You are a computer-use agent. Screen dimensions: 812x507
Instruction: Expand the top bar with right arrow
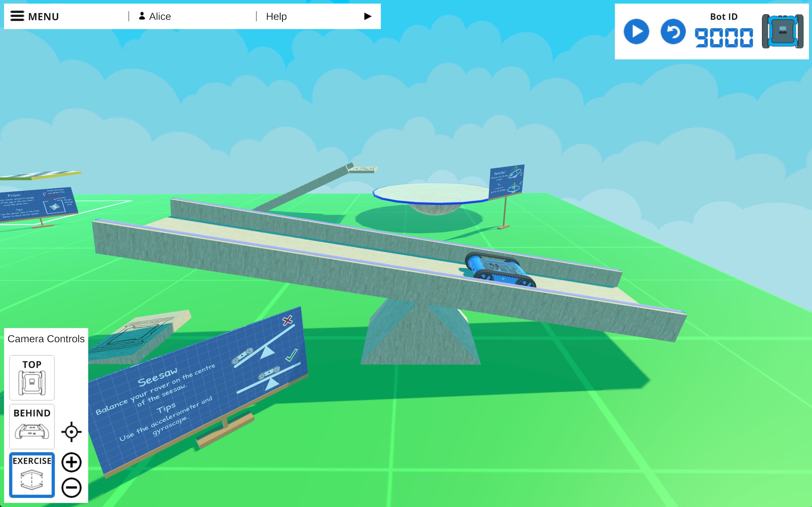point(368,16)
